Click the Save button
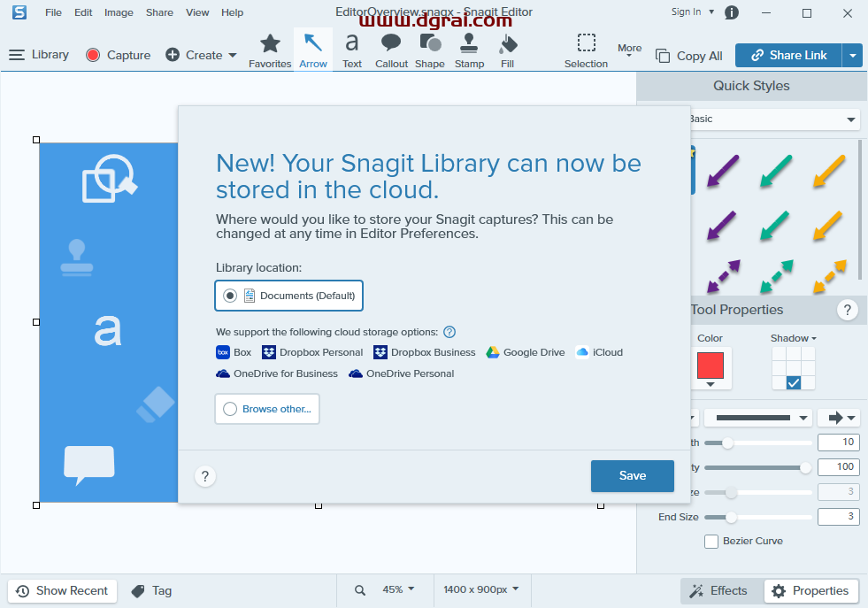 click(632, 475)
